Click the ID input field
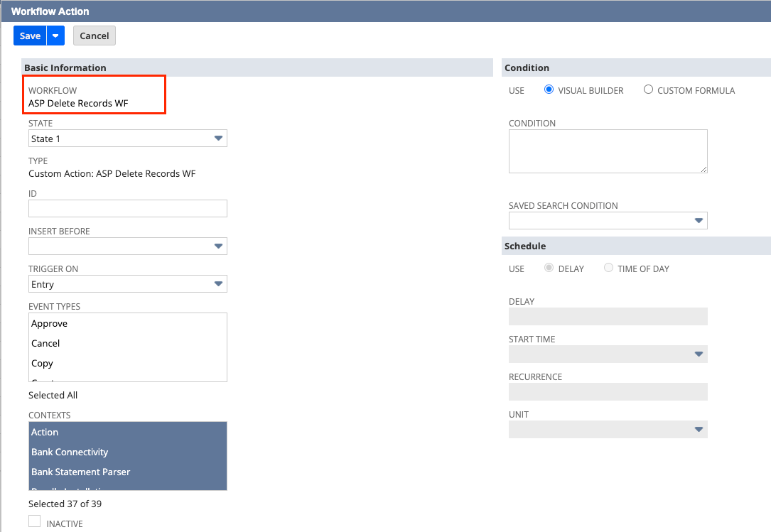The image size is (771, 532). 127,208
